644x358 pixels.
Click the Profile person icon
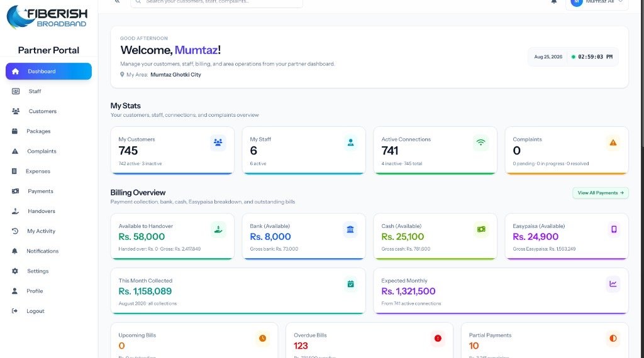[x=15, y=291]
